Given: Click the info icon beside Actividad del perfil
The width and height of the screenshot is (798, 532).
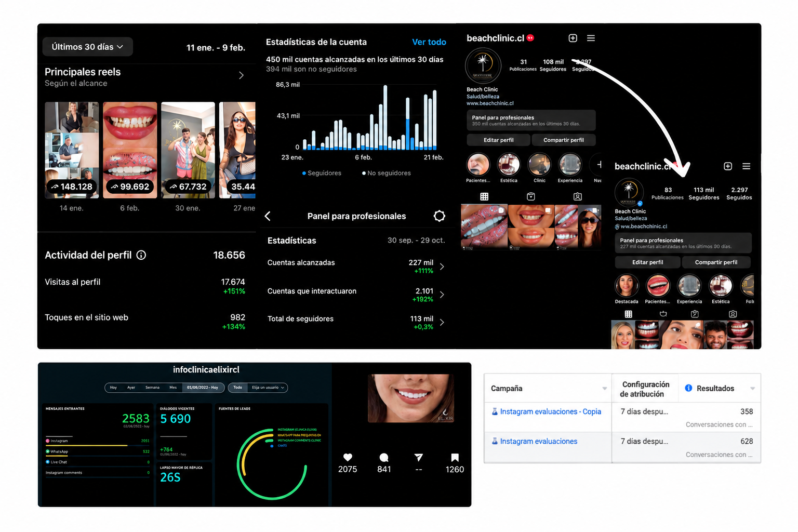Looking at the screenshot, I should point(141,255).
